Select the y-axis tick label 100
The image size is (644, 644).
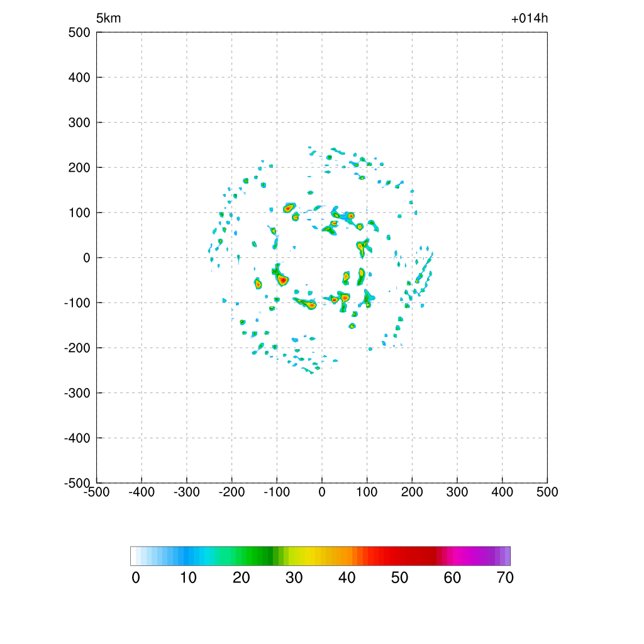tap(79, 213)
